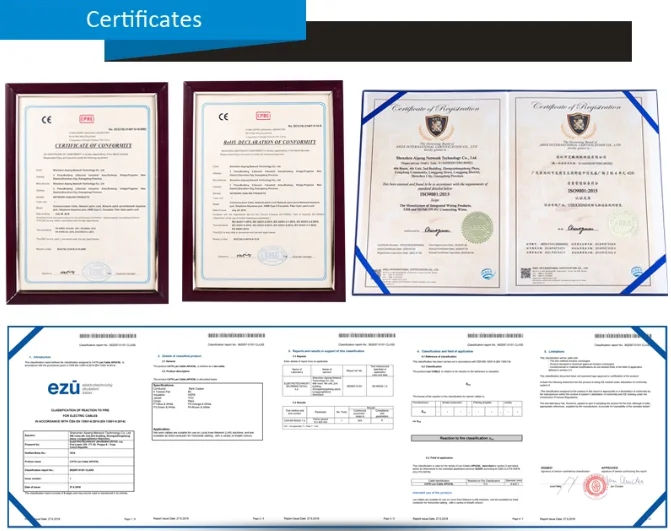Click the QR code on Chinese registration certificate
671x531 pixels.
tap(526, 273)
